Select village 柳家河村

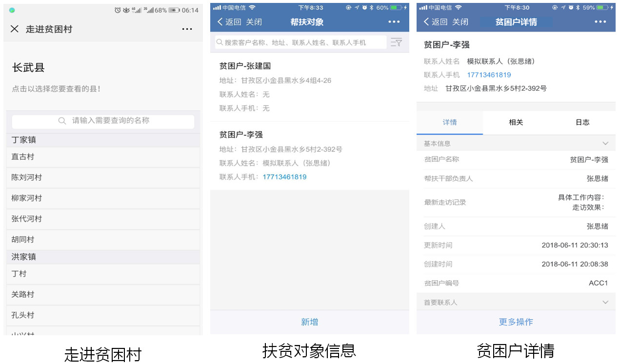[103, 198]
